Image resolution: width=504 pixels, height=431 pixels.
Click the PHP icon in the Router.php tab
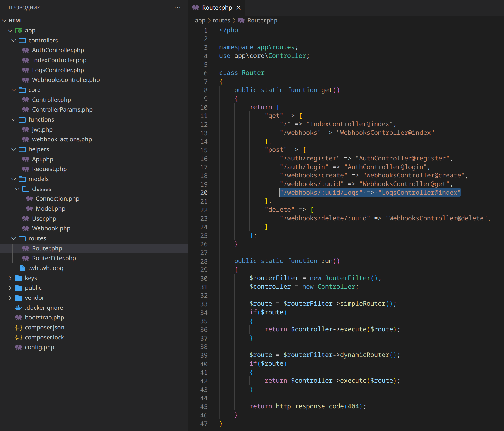coord(196,8)
